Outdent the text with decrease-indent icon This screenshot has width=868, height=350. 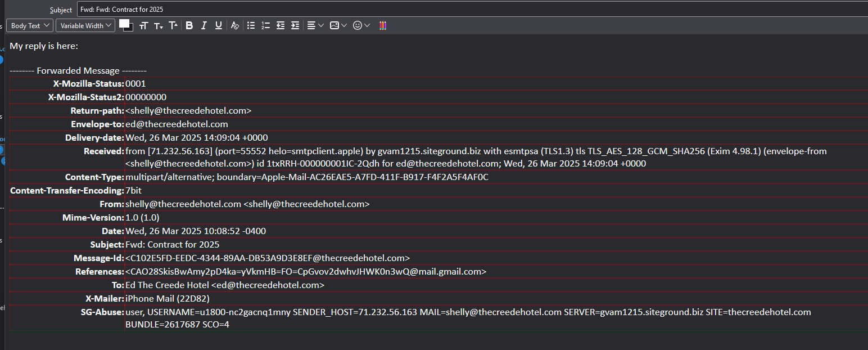[281, 25]
